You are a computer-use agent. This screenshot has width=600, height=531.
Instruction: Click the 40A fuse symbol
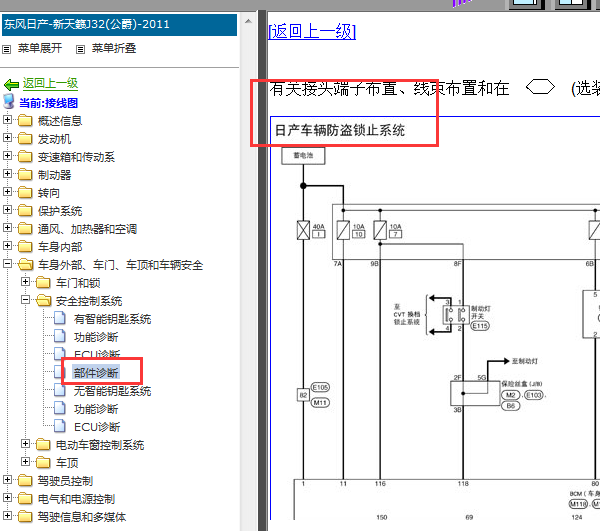303,230
